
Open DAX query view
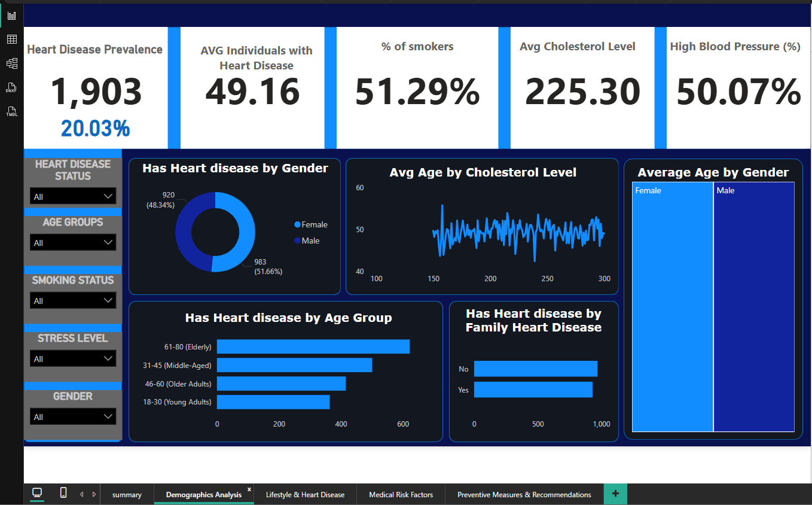[x=11, y=87]
